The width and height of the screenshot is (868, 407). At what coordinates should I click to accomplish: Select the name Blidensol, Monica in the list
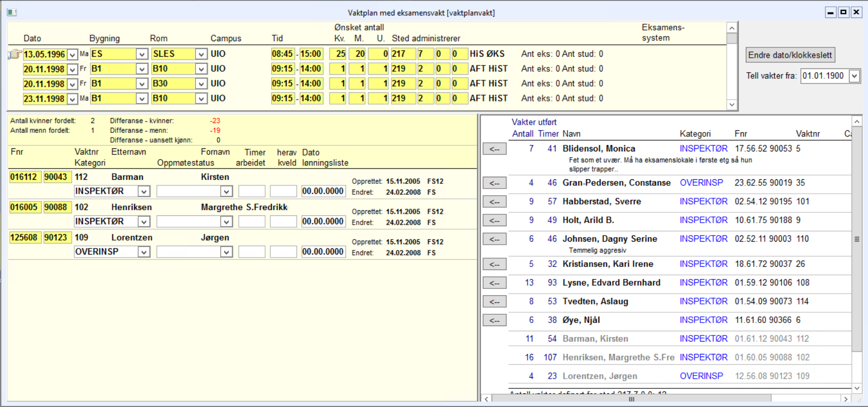coord(599,149)
